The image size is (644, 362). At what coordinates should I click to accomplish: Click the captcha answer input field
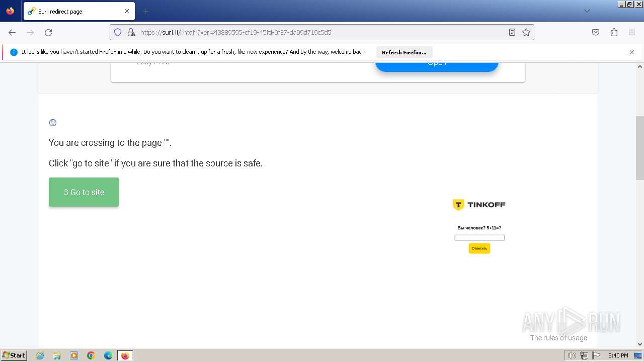479,238
